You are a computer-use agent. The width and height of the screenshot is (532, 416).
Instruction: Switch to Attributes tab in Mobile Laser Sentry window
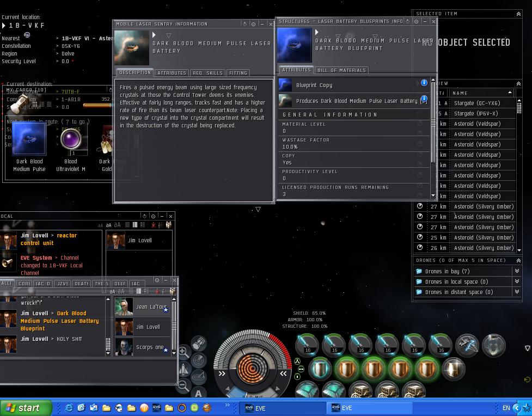tap(172, 73)
